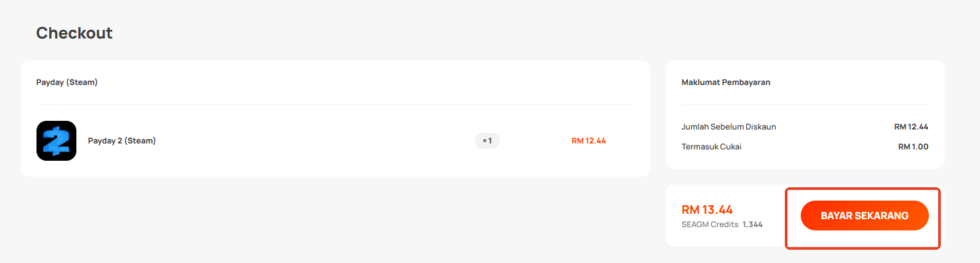980x263 pixels.
Task: Click divider line beneath Maklumat Pembayaran
Action: (805, 104)
